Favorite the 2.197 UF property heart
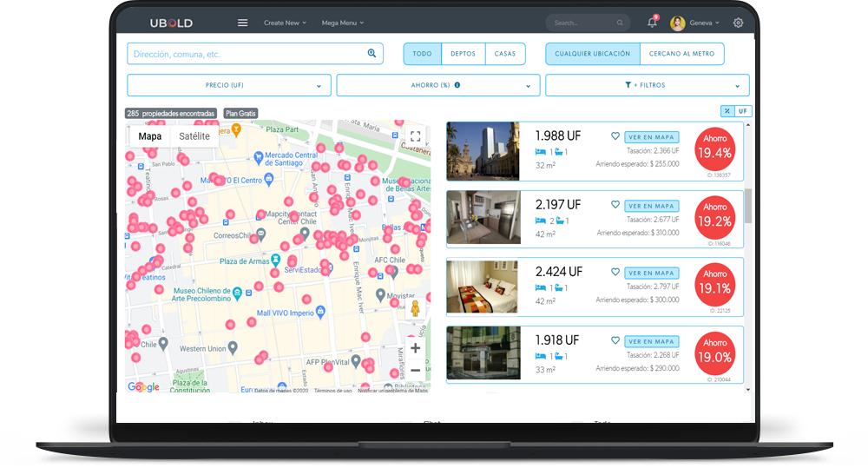 pyautogui.click(x=615, y=204)
